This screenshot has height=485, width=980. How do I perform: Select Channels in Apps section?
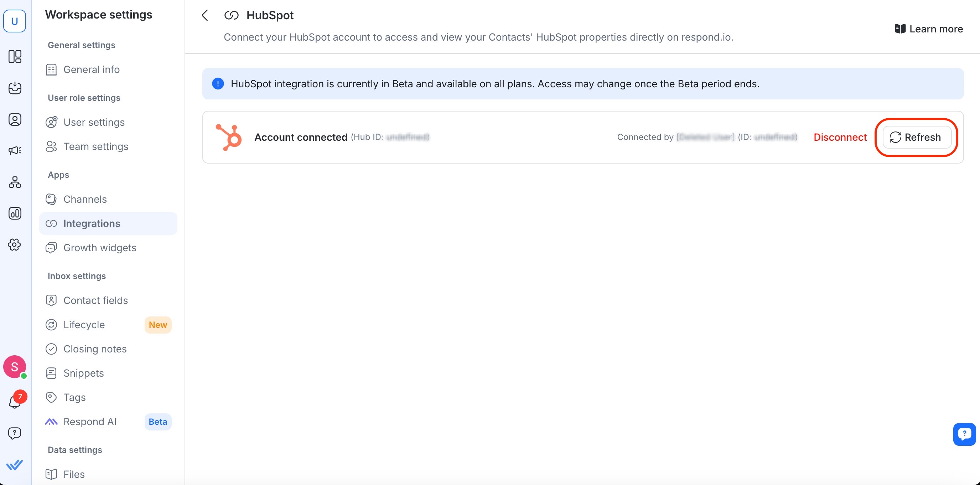(85, 199)
